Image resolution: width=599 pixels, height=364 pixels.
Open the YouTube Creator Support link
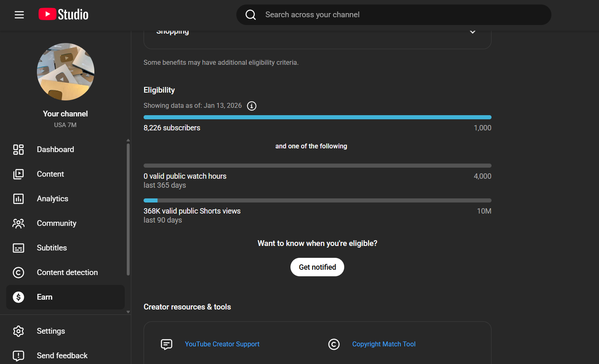point(222,344)
